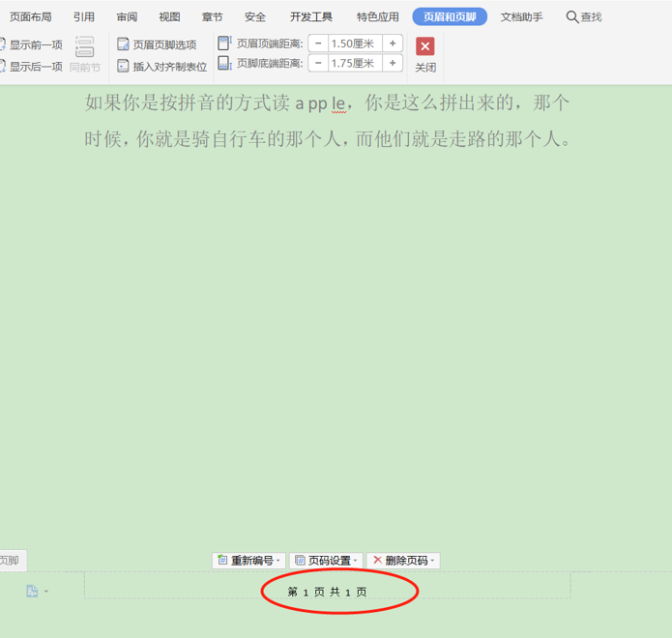This screenshot has height=638, width=672.
Task: Click 显示后一项 button
Action: point(32,67)
